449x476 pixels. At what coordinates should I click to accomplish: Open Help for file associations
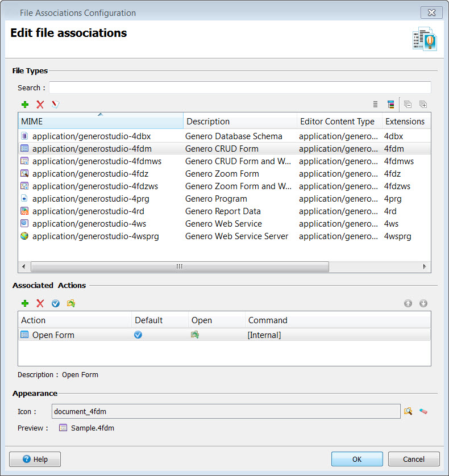[35, 459]
